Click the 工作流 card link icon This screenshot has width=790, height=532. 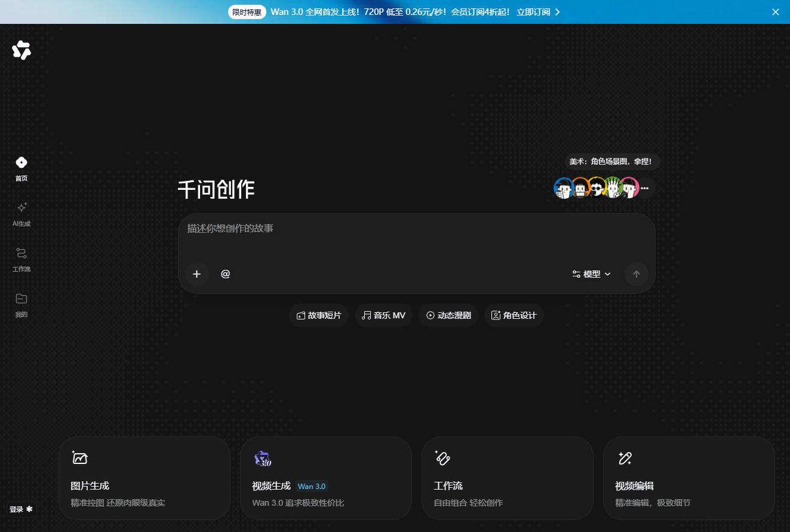click(x=442, y=458)
